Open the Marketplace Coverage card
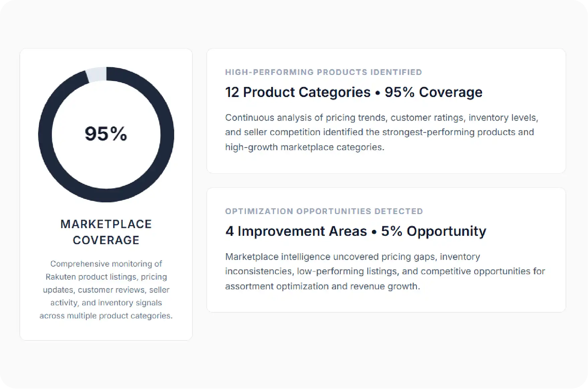This screenshot has width=588, height=389. coord(106,194)
